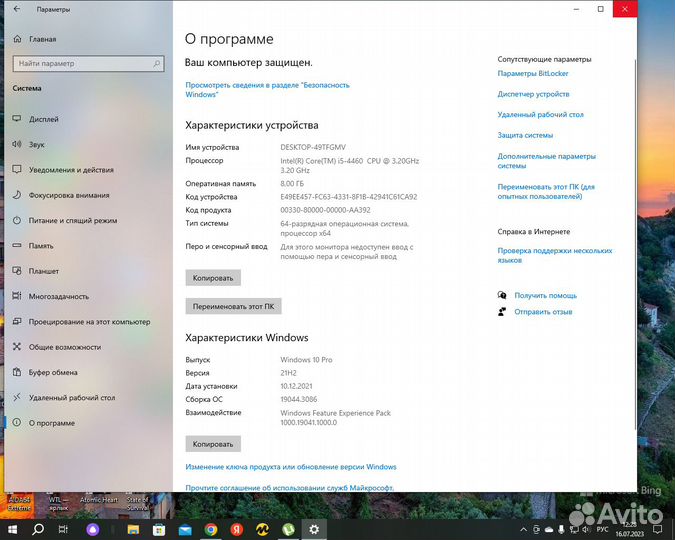Click the send feedback person icon

click(x=502, y=311)
